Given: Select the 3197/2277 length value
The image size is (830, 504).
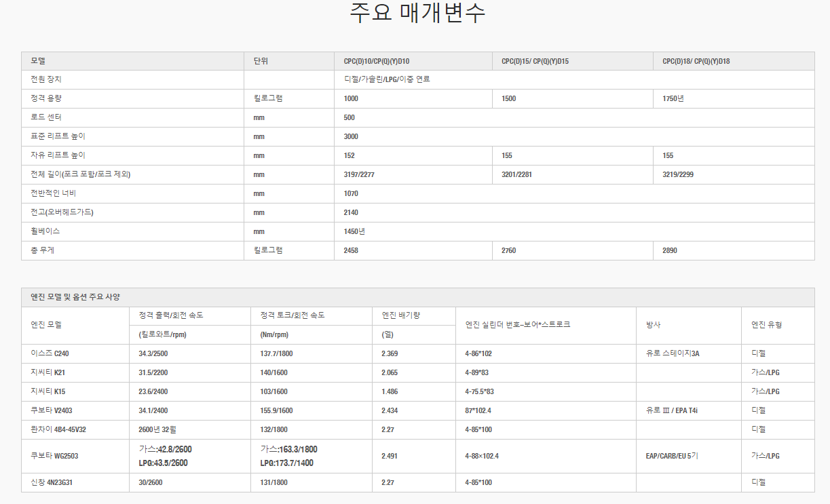Looking at the screenshot, I should (359, 174).
